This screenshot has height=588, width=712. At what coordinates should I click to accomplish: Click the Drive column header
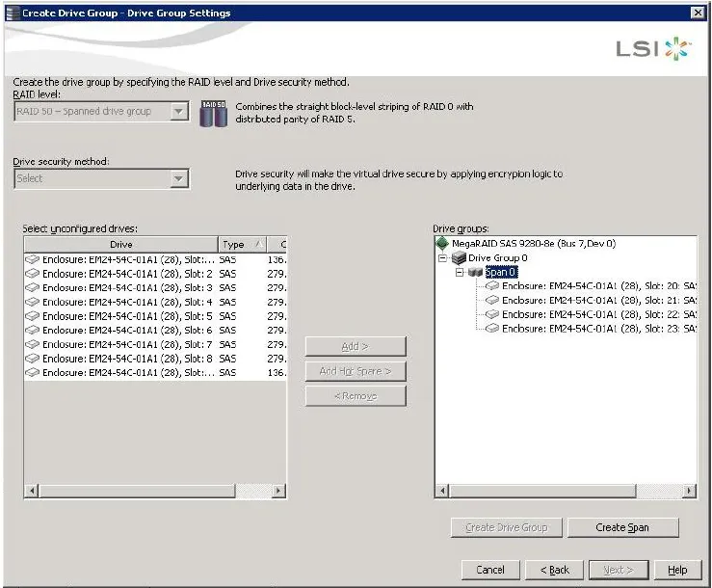click(x=121, y=245)
